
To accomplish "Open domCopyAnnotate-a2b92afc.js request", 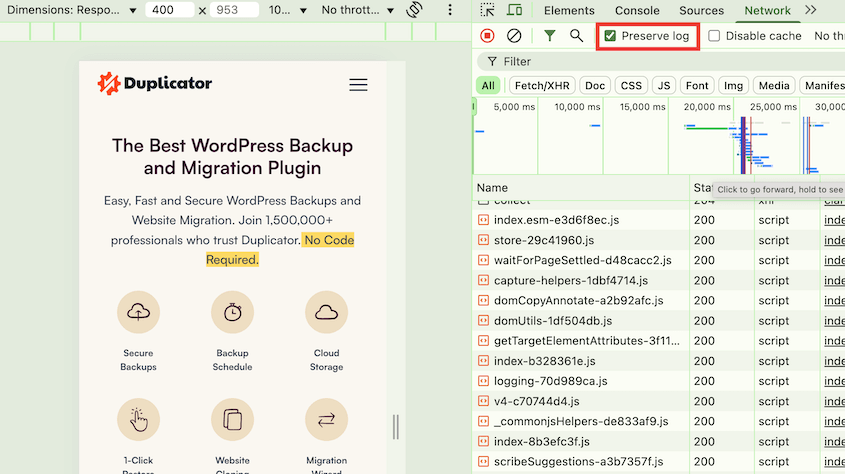I will [x=578, y=301].
